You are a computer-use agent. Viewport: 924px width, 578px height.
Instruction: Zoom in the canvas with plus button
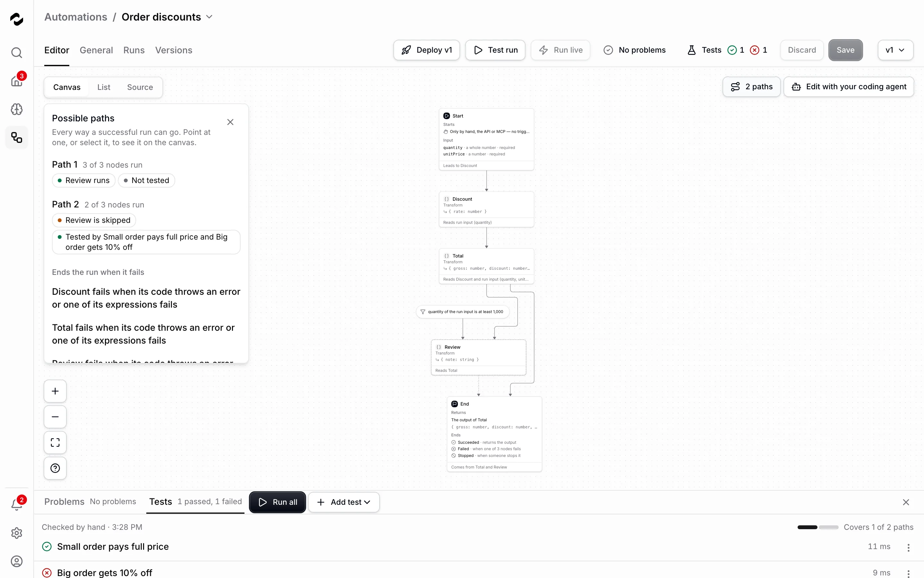55,391
